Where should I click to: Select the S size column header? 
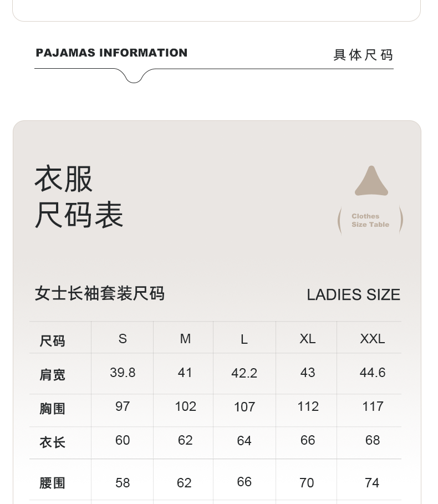tap(123, 339)
